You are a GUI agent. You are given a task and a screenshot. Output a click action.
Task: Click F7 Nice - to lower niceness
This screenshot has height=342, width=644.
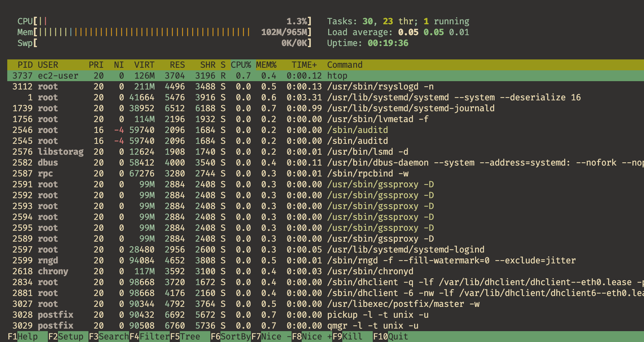[x=271, y=337]
